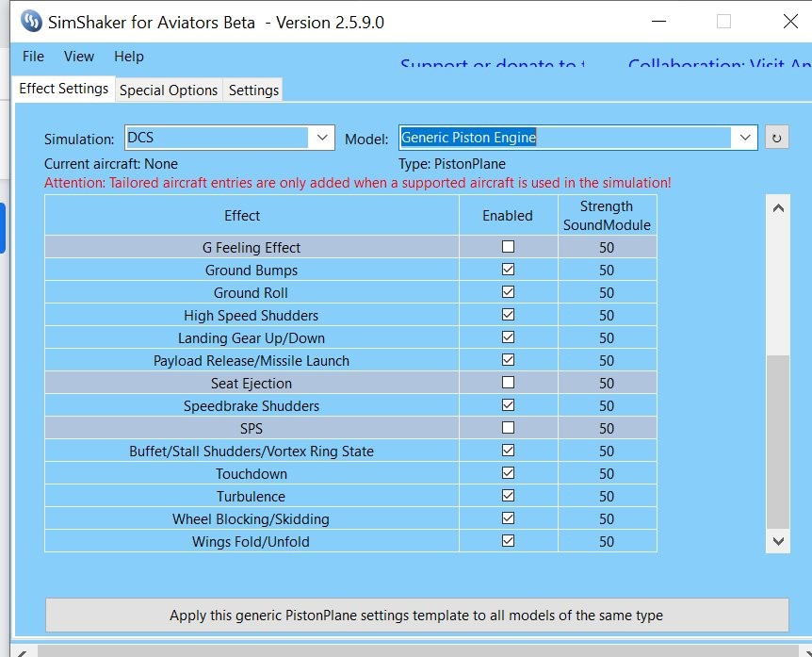
Task: Uncheck High Speed Shudders effect
Action: tap(508, 315)
